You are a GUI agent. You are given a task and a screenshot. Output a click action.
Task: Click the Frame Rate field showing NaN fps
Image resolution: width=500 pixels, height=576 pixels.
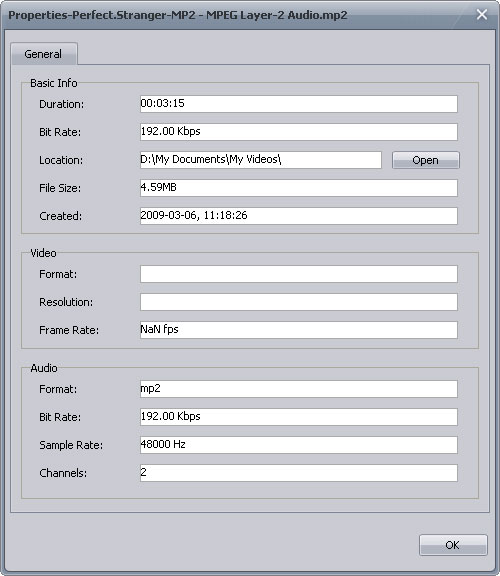click(299, 330)
